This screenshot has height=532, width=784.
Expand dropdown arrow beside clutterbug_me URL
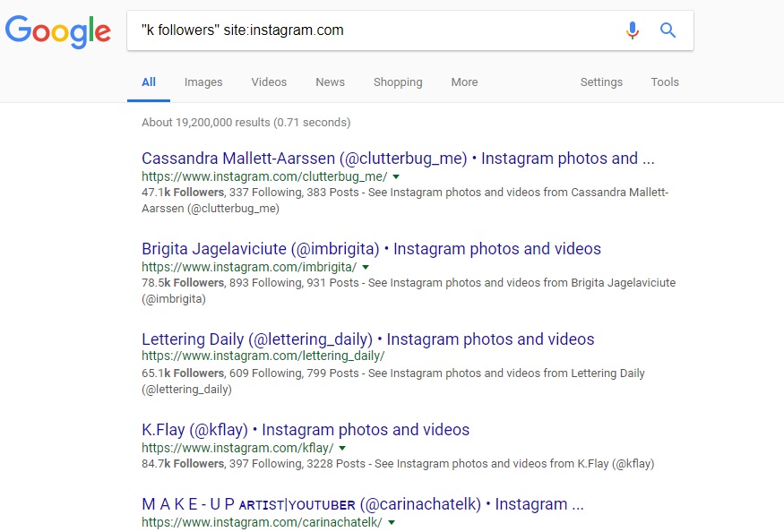[396, 176]
